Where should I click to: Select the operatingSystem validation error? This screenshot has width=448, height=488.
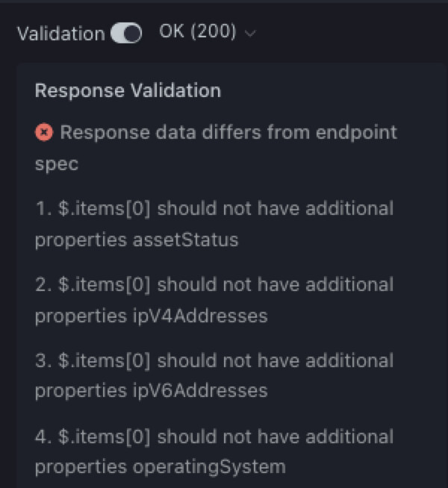coord(214,451)
